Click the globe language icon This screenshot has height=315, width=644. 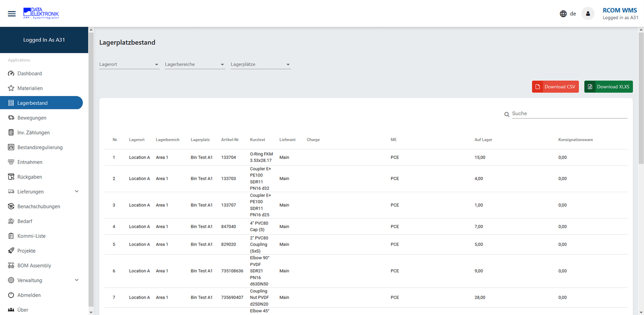click(x=563, y=14)
